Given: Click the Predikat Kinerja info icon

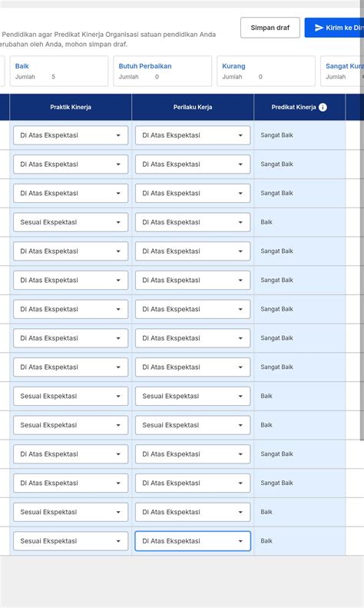Looking at the screenshot, I should click(x=323, y=108).
